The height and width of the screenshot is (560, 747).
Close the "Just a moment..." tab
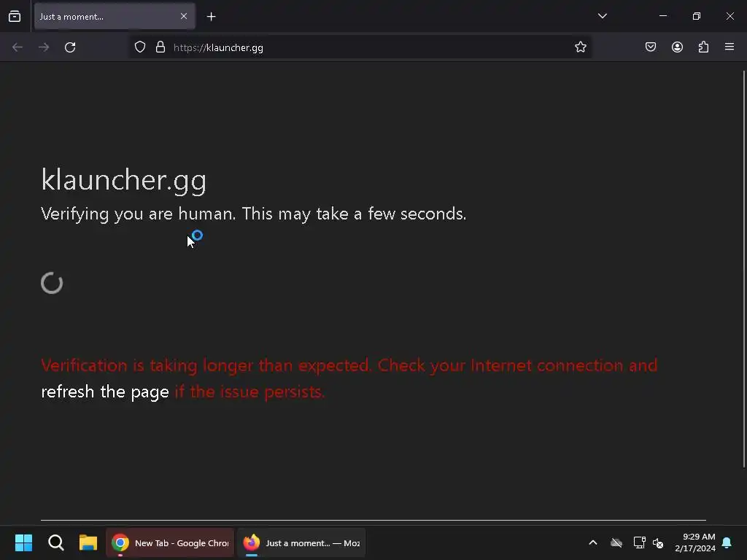184,16
